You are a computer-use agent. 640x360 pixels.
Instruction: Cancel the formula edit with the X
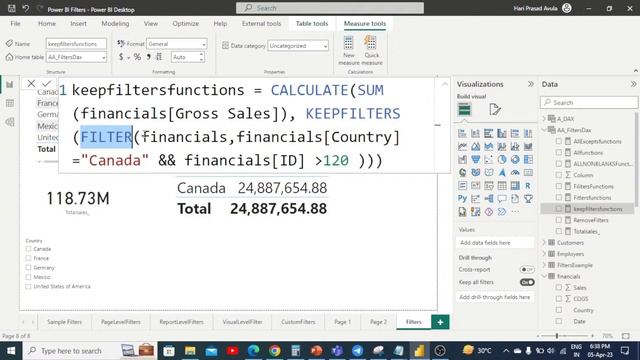pyautogui.click(x=31, y=83)
